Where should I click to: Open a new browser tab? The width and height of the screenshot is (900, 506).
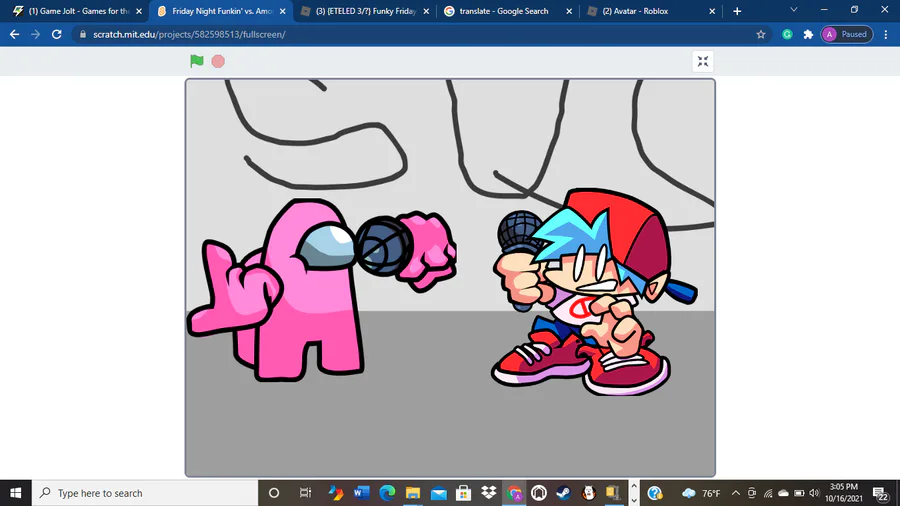coord(737,11)
